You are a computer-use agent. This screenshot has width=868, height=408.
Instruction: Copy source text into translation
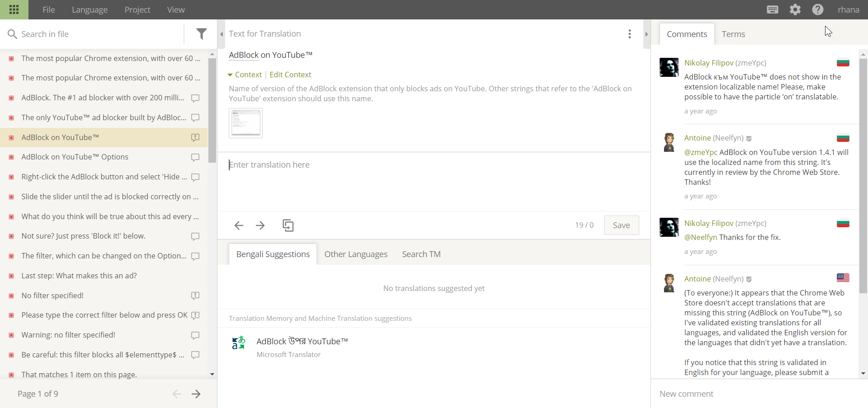(x=288, y=225)
